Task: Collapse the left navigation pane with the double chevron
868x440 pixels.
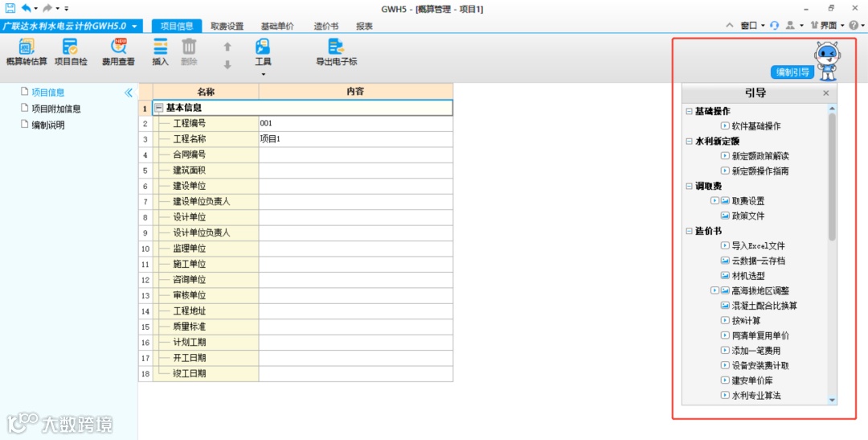Action: (x=129, y=93)
